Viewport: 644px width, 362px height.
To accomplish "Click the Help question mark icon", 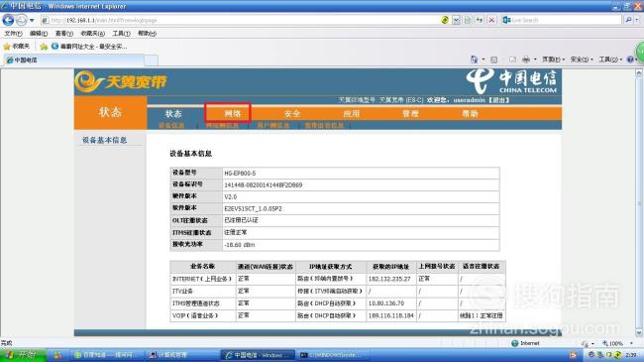I will pos(630,60).
